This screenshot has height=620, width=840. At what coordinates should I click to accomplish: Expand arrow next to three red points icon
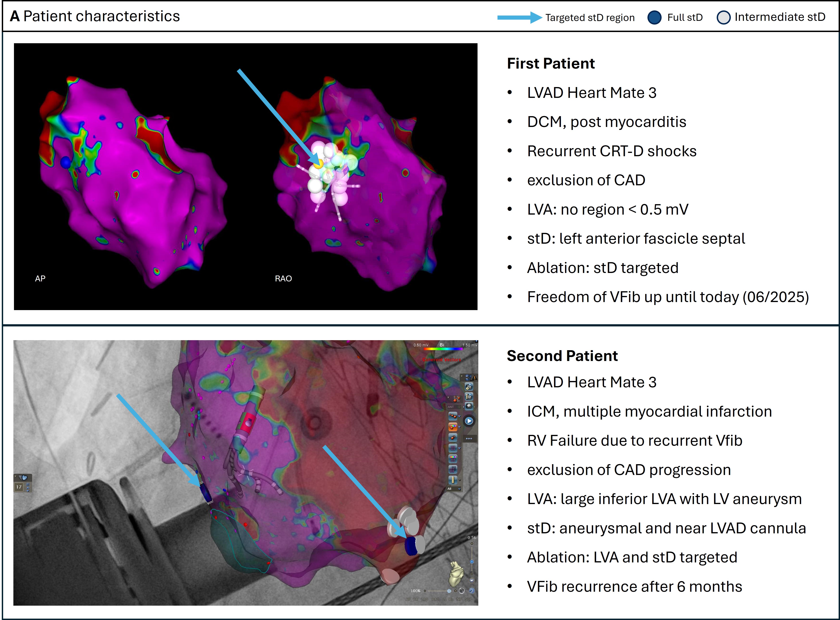pos(460,416)
